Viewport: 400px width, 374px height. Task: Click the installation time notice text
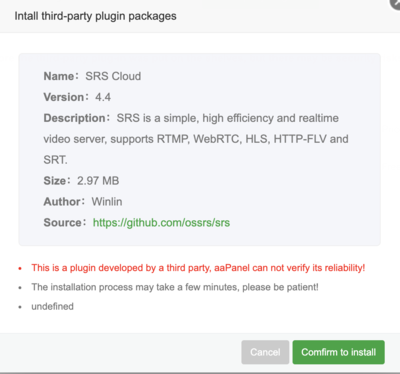[x=175, y=287]
